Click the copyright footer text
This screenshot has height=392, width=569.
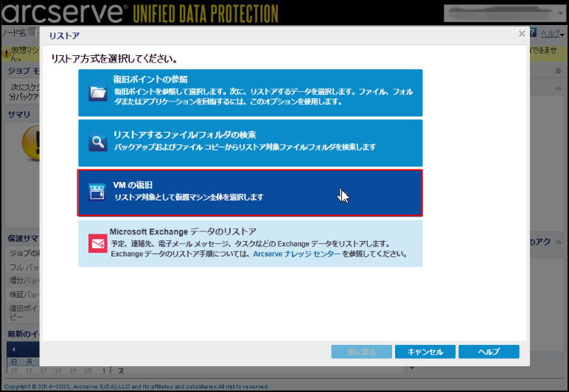pos(136,387)
